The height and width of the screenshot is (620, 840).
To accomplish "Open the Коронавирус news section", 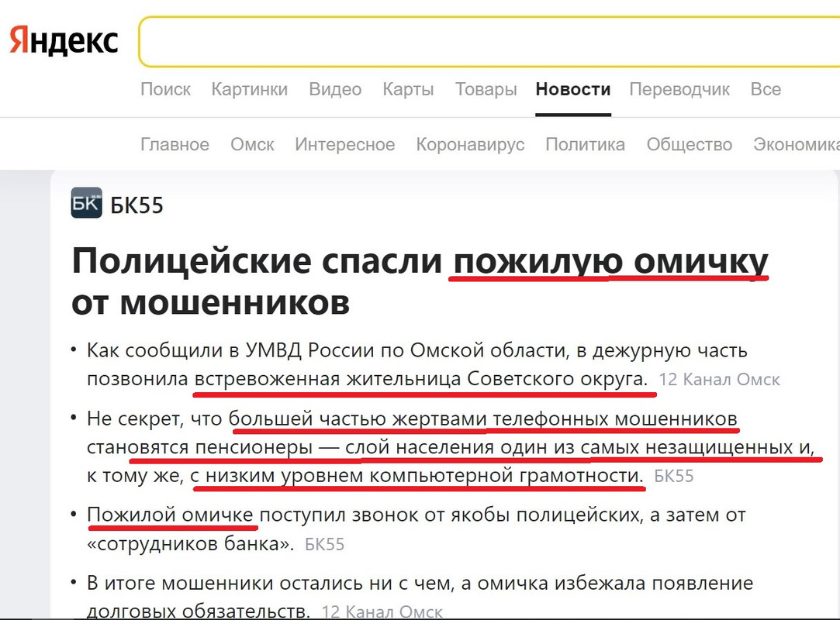I will click(x=470, y=145).
